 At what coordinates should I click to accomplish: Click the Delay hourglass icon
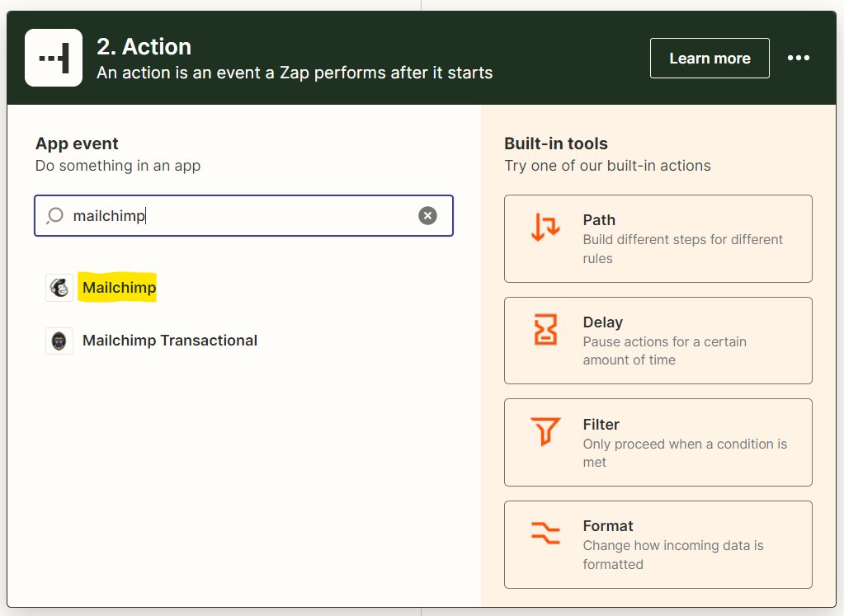pyautogui.click(x=545, y=329)
